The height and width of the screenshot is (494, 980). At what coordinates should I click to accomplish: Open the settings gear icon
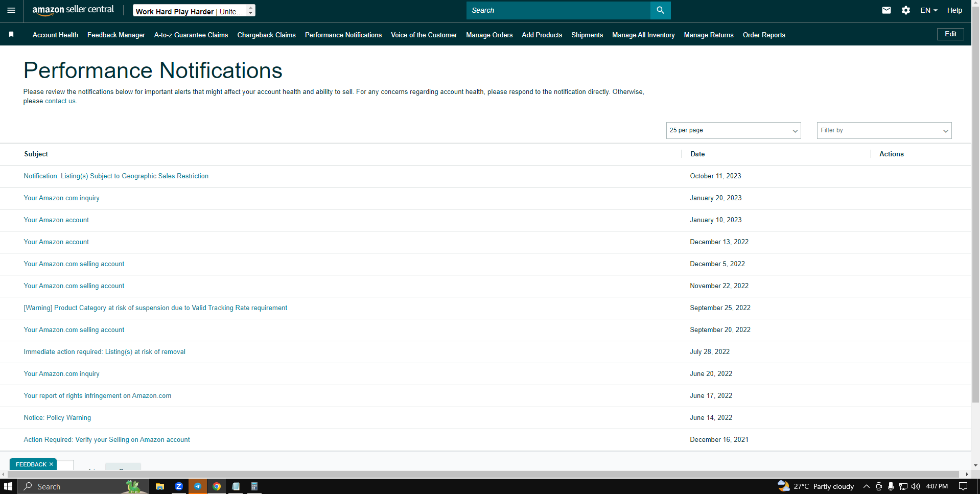906,10
